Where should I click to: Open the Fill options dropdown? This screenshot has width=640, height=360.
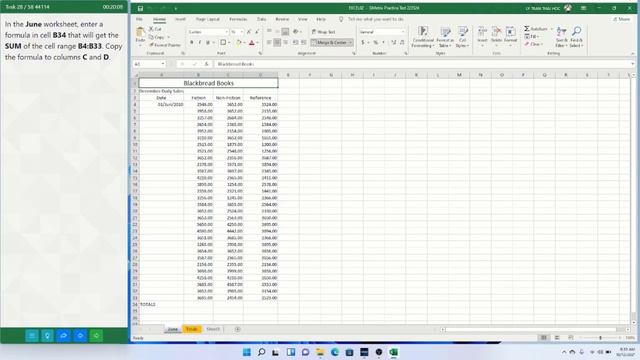coord(532,37)
